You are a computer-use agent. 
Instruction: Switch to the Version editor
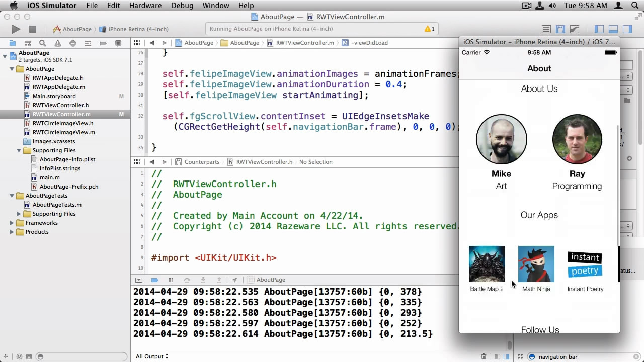pos(575,29)
